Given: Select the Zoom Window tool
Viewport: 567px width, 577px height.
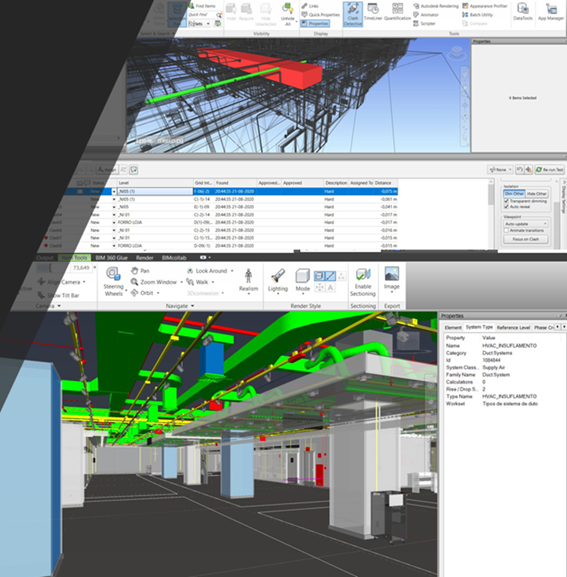Looking at the screenshot, I should (154, 282).
